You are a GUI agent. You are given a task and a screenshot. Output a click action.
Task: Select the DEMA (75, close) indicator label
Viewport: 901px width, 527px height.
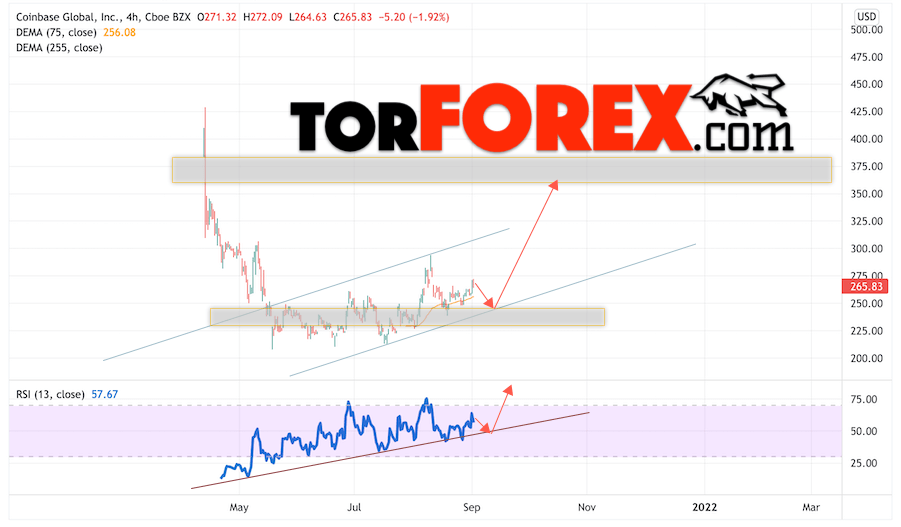point(56,33)
